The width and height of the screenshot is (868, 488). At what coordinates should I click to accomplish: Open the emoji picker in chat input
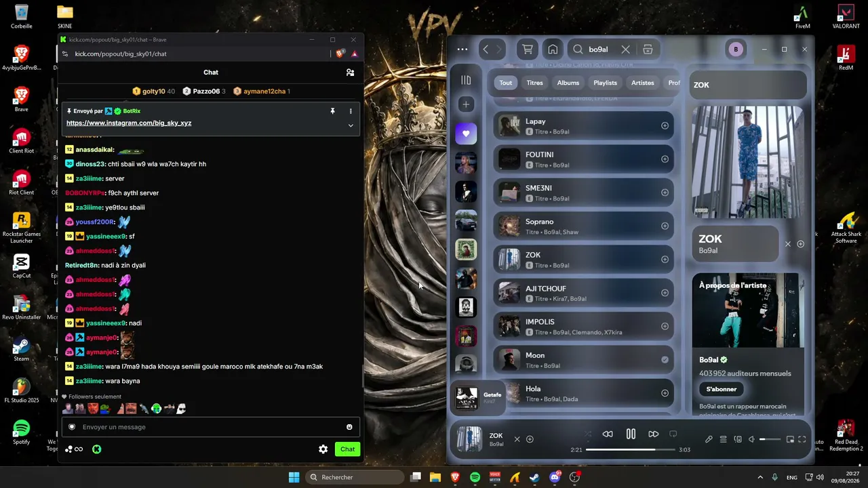coord(349,427)
